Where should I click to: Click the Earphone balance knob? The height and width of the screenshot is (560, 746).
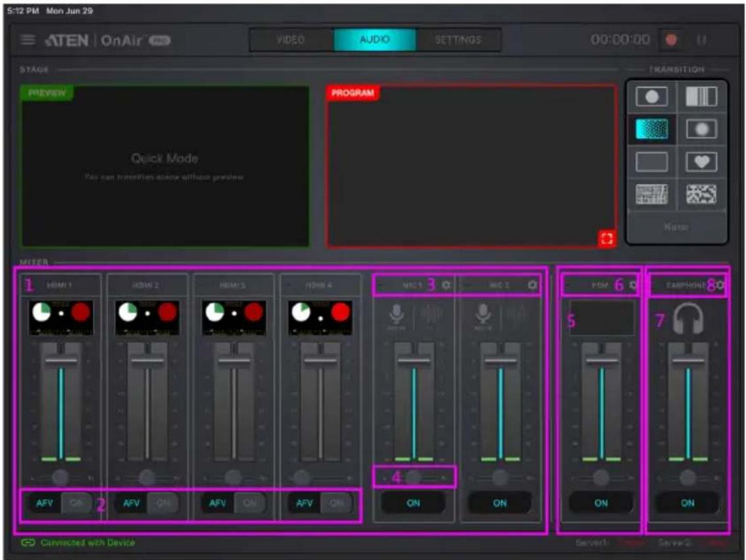[x=687, y=477]
